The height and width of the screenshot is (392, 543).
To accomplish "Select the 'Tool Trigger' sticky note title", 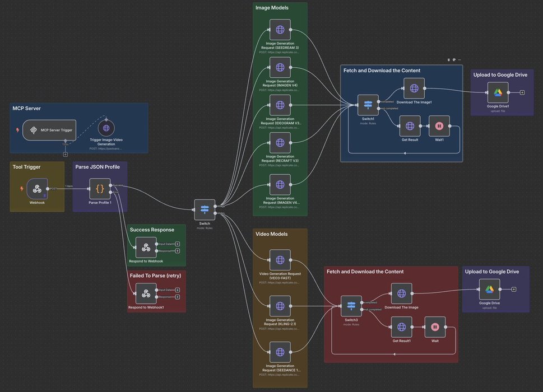I will (x=27, y=167).
